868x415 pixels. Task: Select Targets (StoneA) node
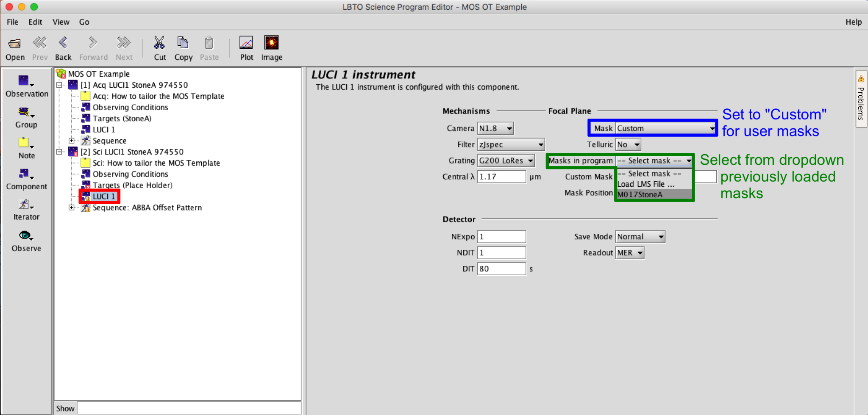[x=122, y=118]
